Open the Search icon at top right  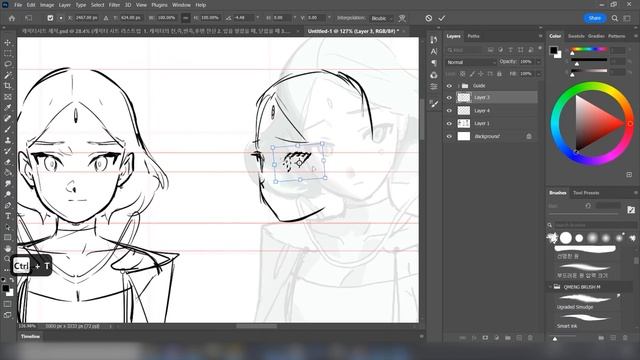pyautogui.click(x=615, y=18)
